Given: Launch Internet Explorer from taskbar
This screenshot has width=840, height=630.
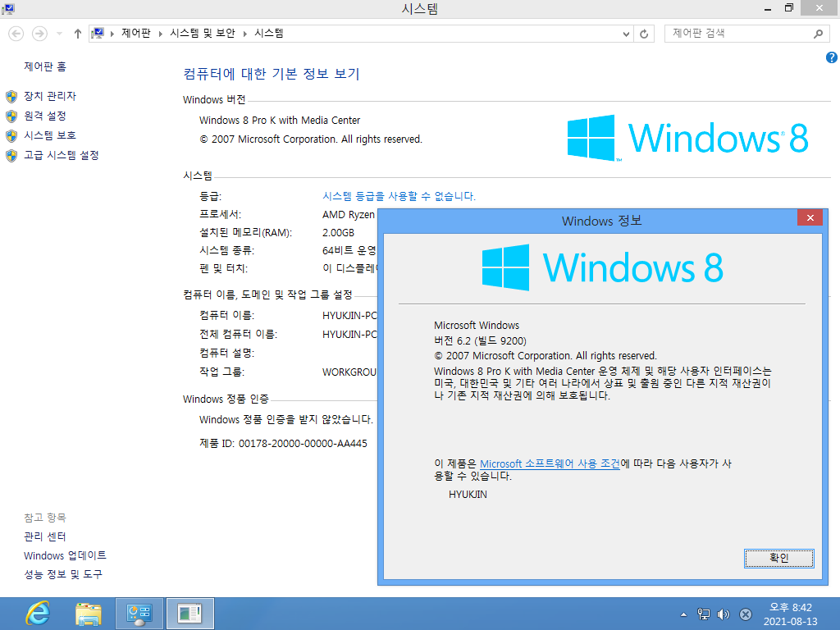Looking at the screenshot, I should click(38, 614).
